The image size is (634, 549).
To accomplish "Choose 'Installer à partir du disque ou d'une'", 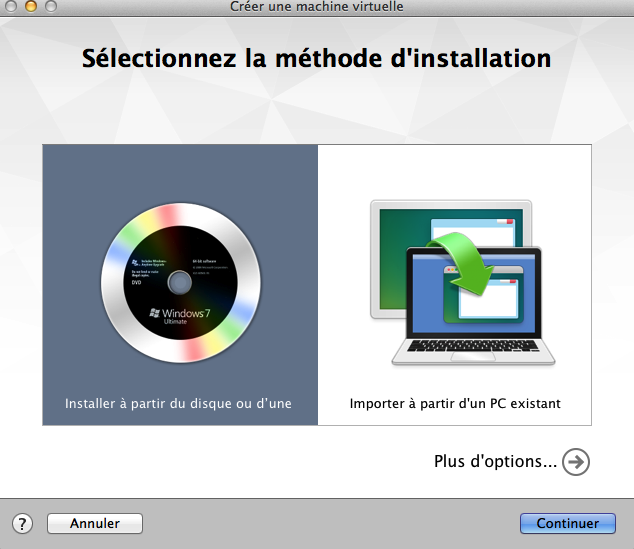I will click(178, 403).
